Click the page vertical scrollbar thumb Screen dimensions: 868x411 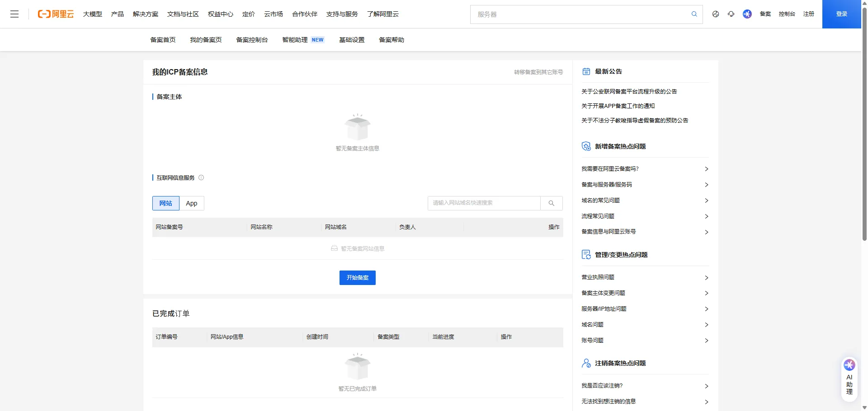tap(864, 122)
